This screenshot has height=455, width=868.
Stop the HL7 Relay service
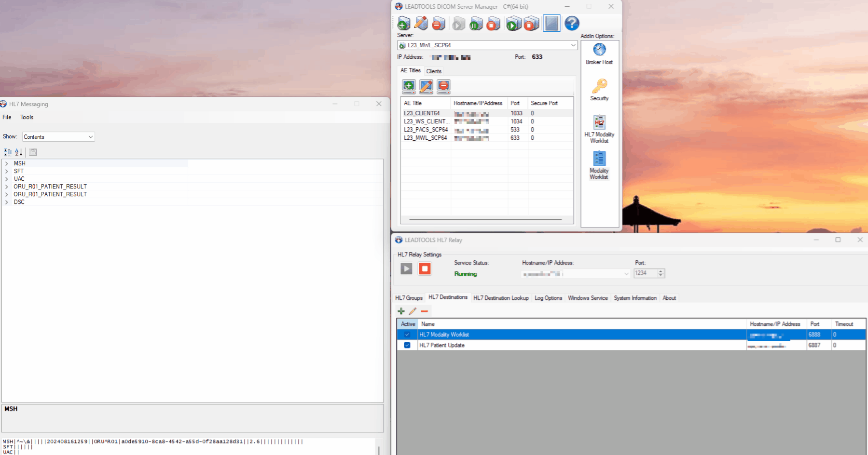point(425,268)
